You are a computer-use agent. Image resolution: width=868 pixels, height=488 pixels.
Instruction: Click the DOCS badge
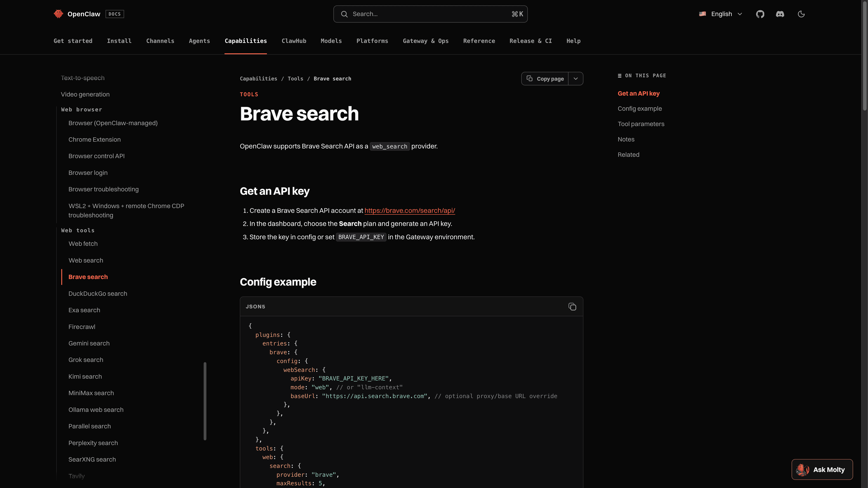coord(115,14)
